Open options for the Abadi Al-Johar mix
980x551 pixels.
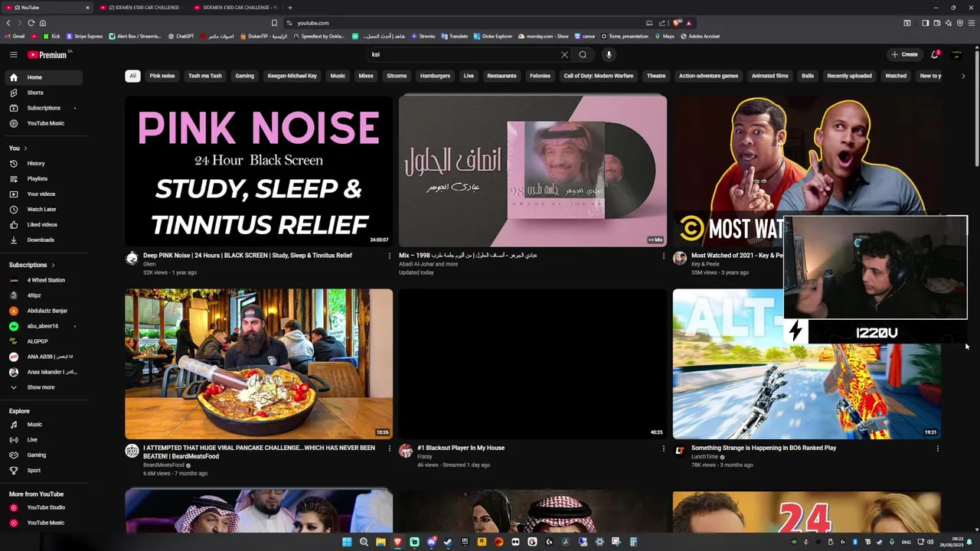(663, 256)
